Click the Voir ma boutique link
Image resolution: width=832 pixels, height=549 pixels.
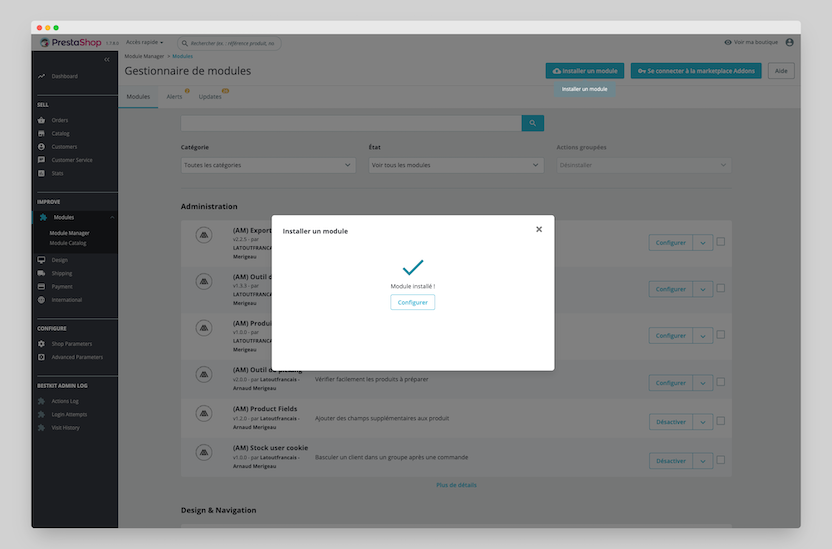click(751, 42)
